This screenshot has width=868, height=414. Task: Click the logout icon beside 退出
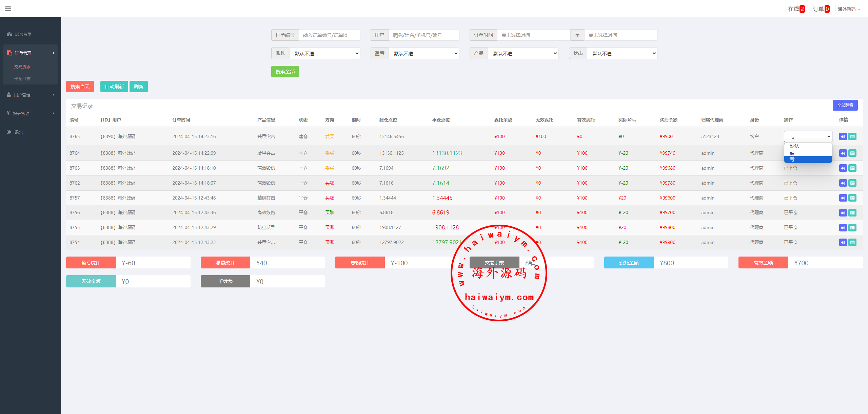(x=9, y=132)
